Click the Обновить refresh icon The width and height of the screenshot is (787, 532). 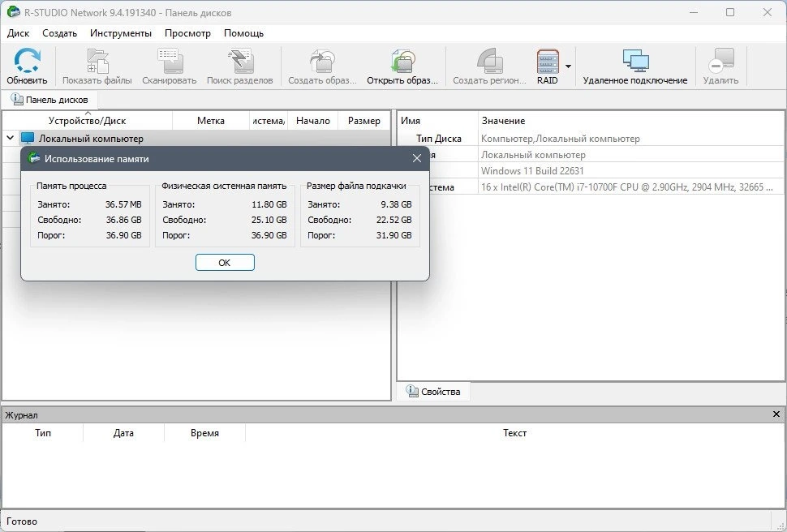coord(27,61)
